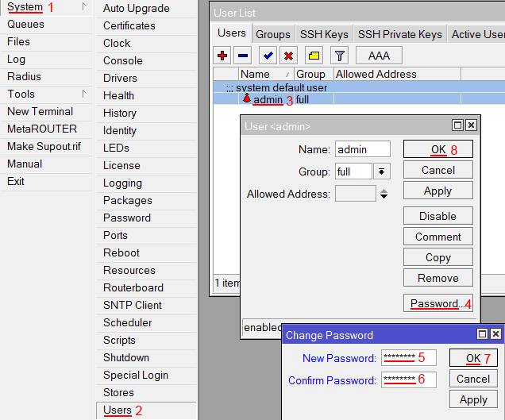Image resolution: width=505 pixels, height=420 pixels.
Task: Open New Terminal from the sidebar
Action: (x=40, y=111)
